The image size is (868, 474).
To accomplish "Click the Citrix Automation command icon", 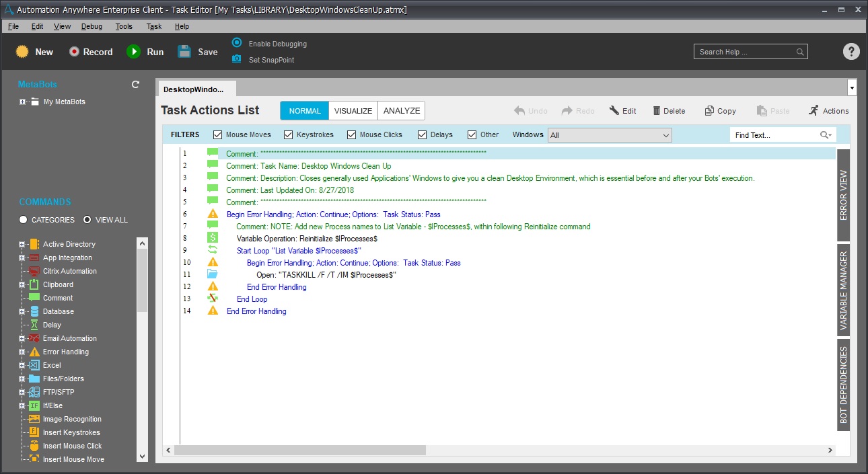I will [35, 271].
